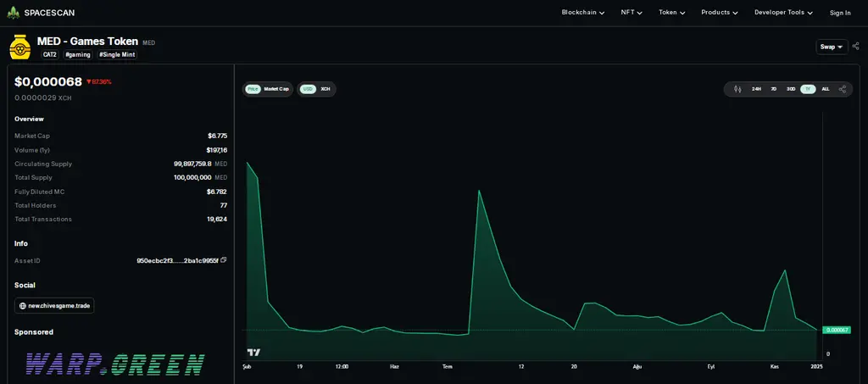Click the Fully Diluted MC value $6.782
868x384 pixels.
(x=216, y=192)
